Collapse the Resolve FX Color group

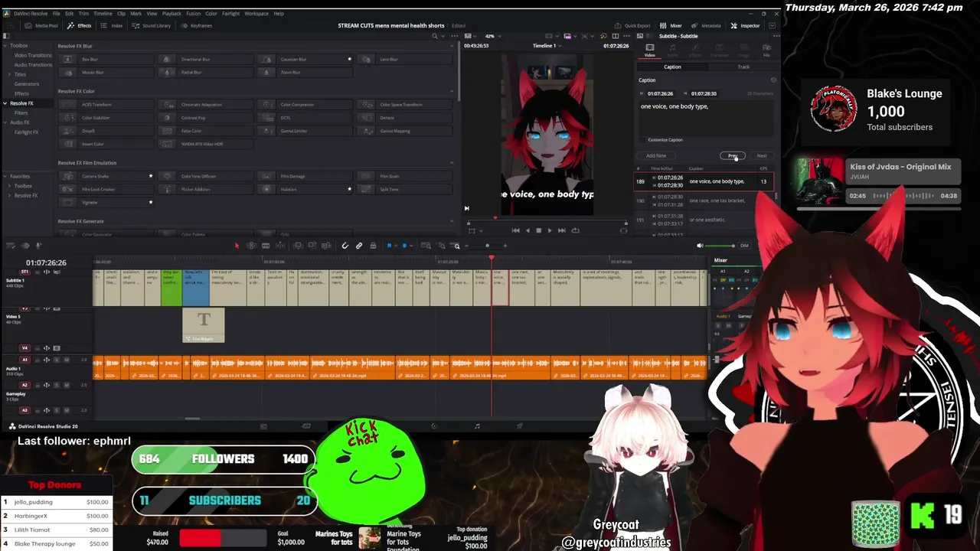[x=451, y=91]
